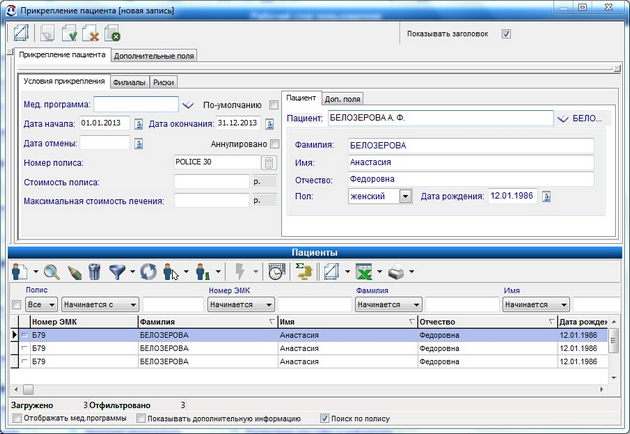The image size is (630, 434).
Task: Click arrow next to Excel export icon
Action: 379,272
